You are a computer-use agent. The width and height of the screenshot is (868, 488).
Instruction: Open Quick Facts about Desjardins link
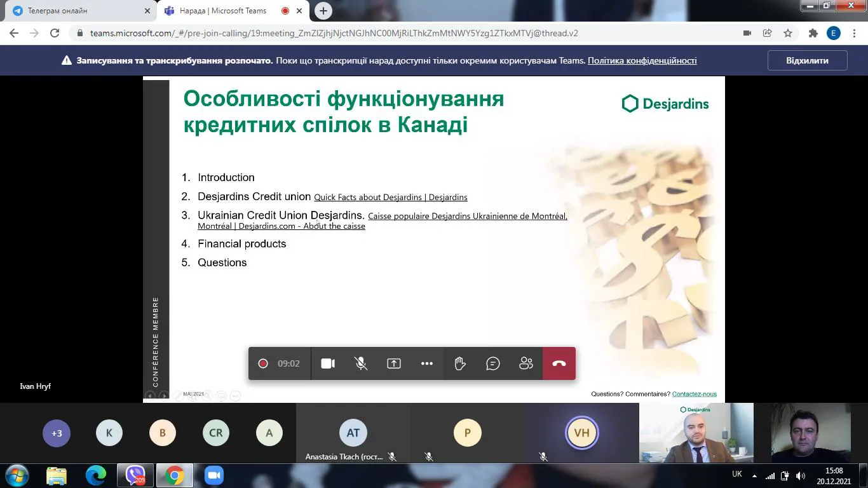tap(391, 198)
